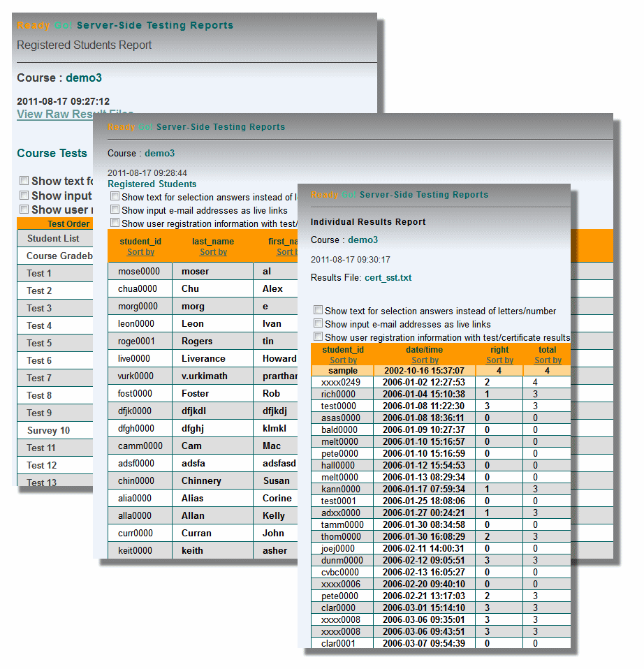Click last name Foster cell
The image size is (644, 669).
click(x=195, y=394)
